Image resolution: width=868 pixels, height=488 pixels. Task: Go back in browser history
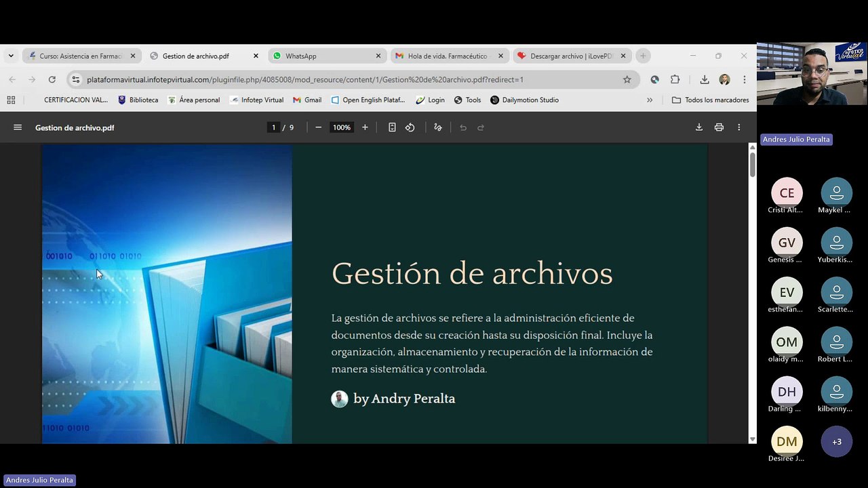12,79
